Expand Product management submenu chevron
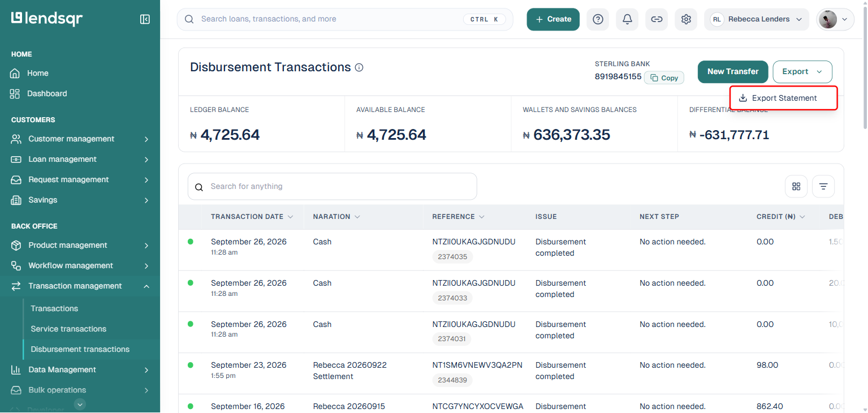Screen dimensions: 868x413 point(146,246)
